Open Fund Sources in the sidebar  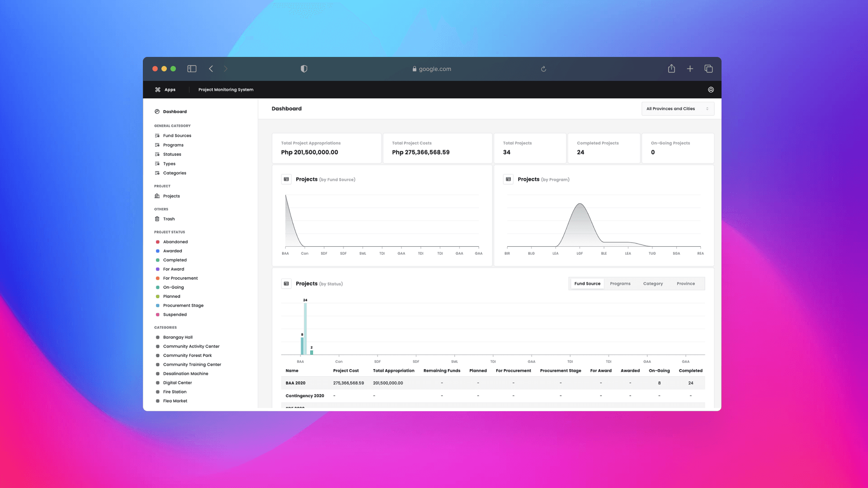(x=177, y=136)
